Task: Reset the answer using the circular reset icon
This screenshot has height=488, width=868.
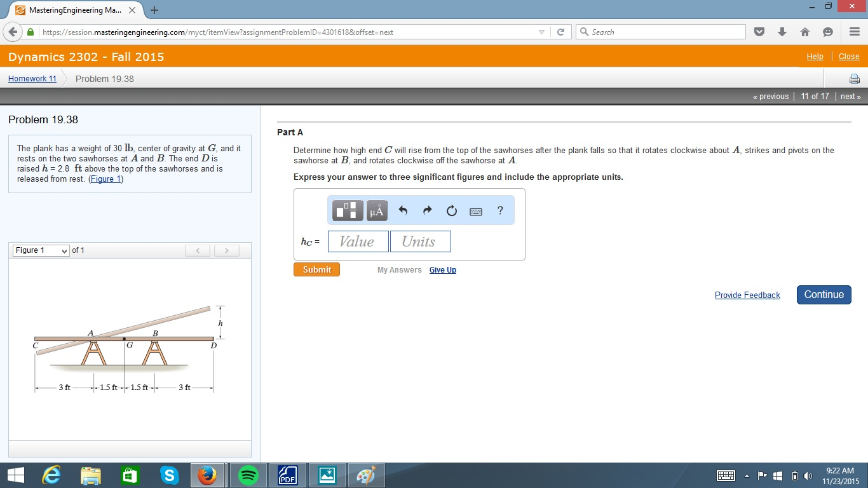Action: pyautogui.click(x=451, y=210)
